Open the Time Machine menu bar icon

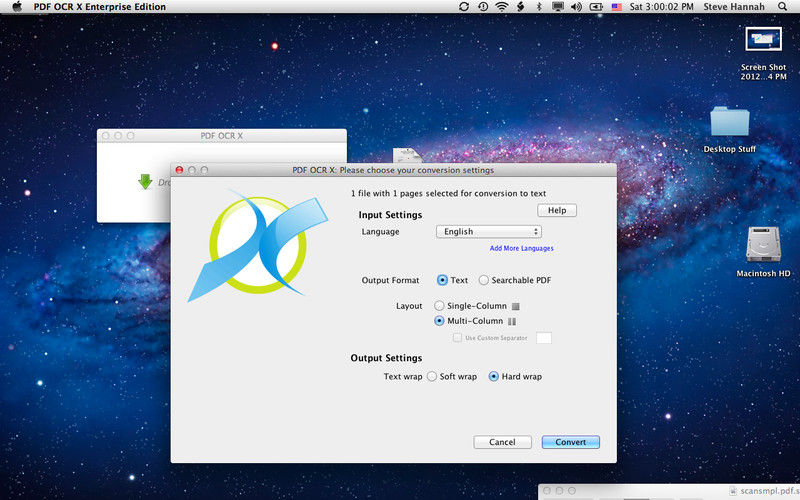482,6
